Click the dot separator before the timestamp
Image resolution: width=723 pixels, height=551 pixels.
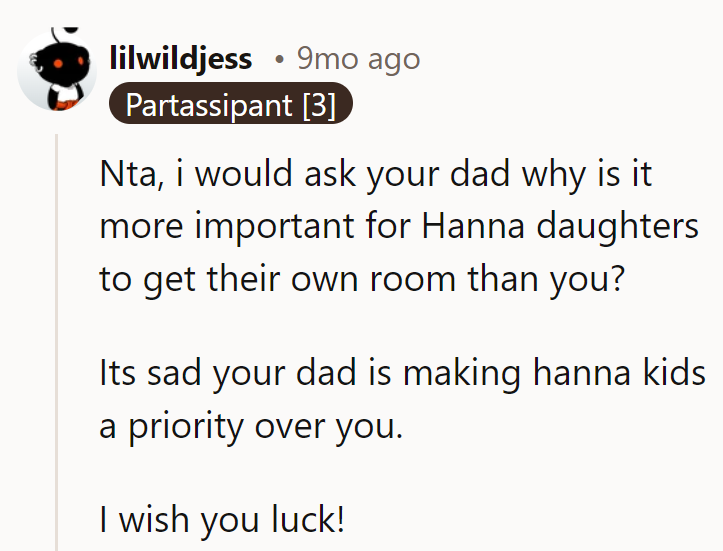point(279,59)
